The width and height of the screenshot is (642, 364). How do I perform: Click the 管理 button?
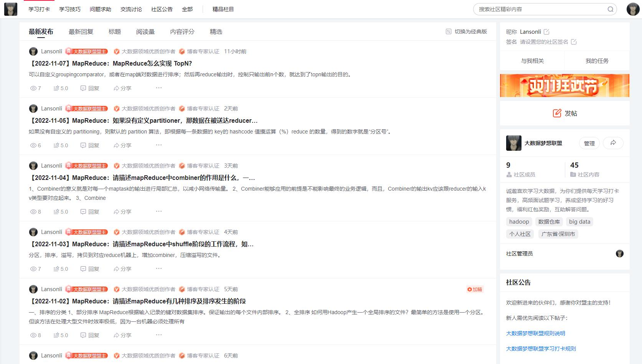(x=589, y=143)
